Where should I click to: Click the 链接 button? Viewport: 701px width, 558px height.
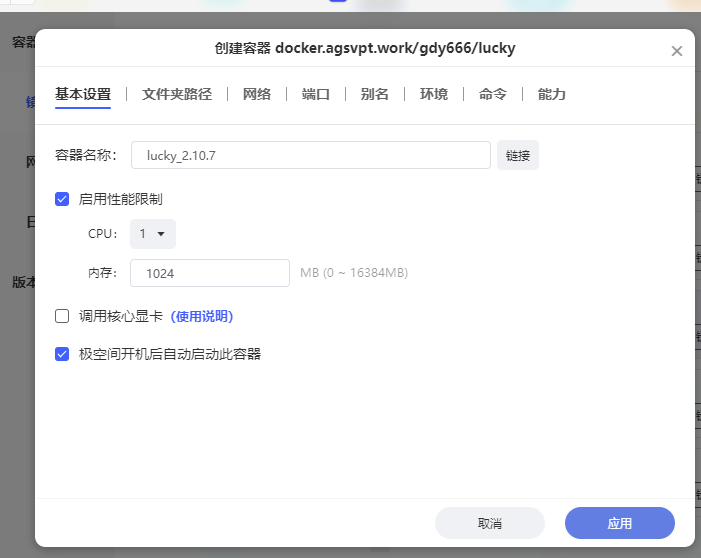(x=518, y=155)
